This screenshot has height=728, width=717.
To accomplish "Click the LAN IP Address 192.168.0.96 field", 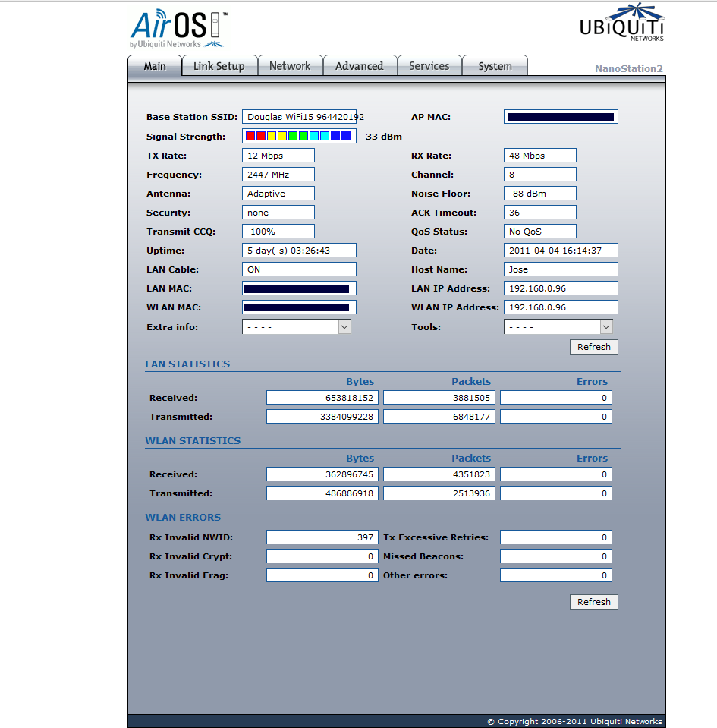I will (561, 288).
